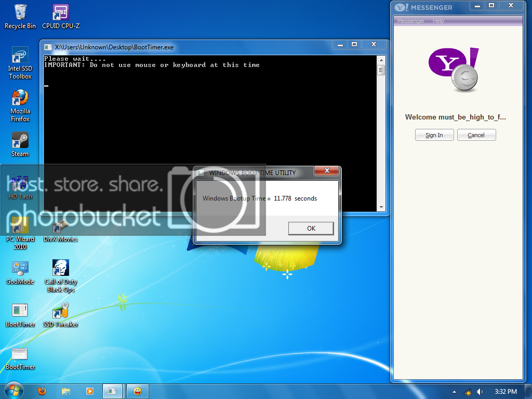Screen dimensions: 532x399
Task: Click the Windows Start orb
Action: point(13,391)
